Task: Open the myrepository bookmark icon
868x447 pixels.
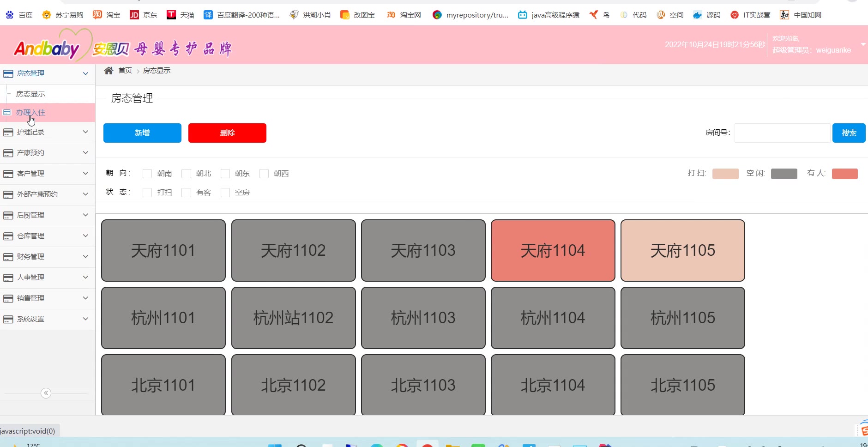Action: 437,15
